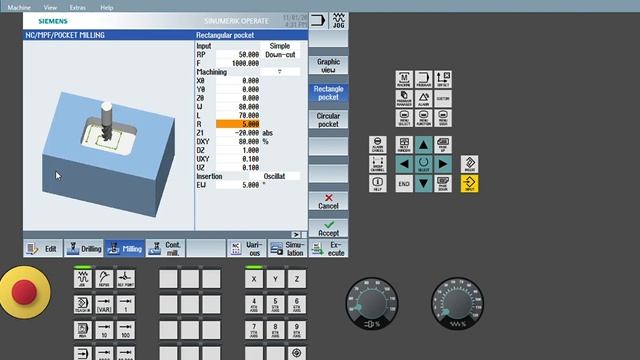Open the PROGRAM MANAGER key
Screen dimensions: 640x360
pyautogui.click(x=404, y=98)
